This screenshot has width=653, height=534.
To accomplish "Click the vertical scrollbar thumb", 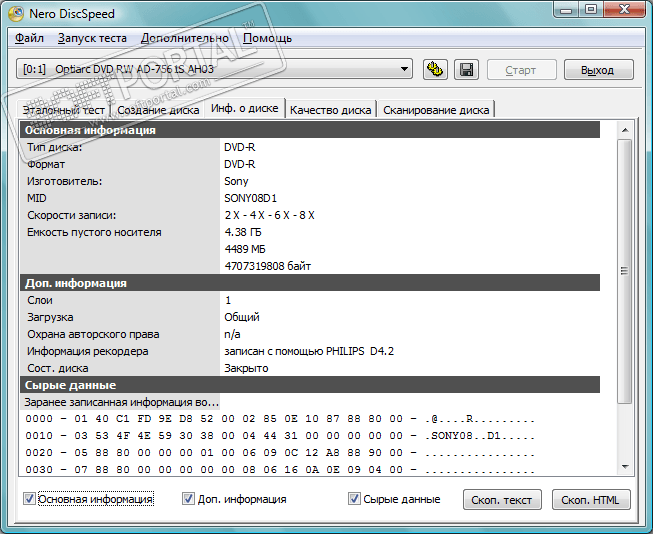I will 624,271.
